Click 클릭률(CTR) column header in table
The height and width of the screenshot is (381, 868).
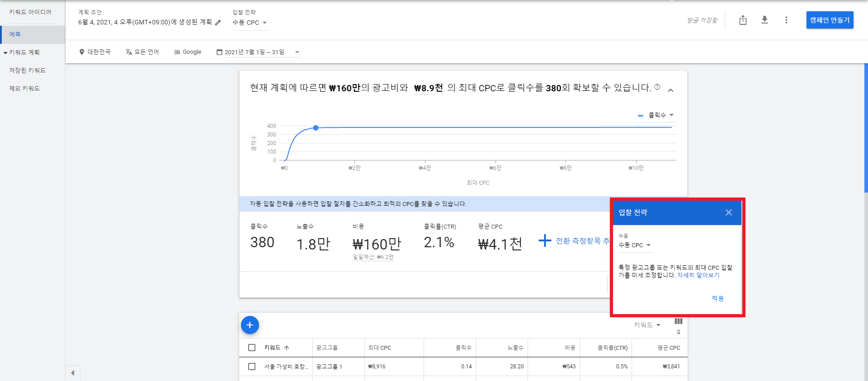(613, 348)
